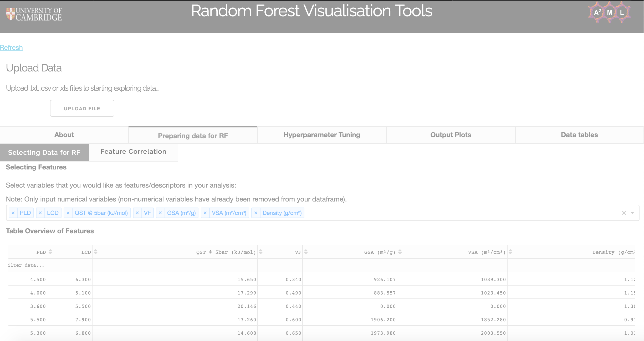Click the PLD filter data input
Image resolution: width=644 pixels, height=341 pixels.
tap(27, 265)
